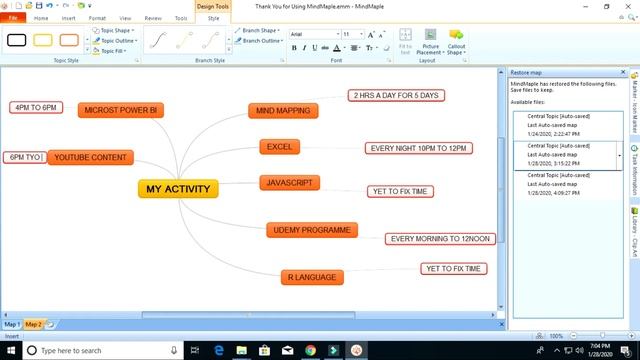
Task: Click the Windows Start button
Action: point(11,350)
